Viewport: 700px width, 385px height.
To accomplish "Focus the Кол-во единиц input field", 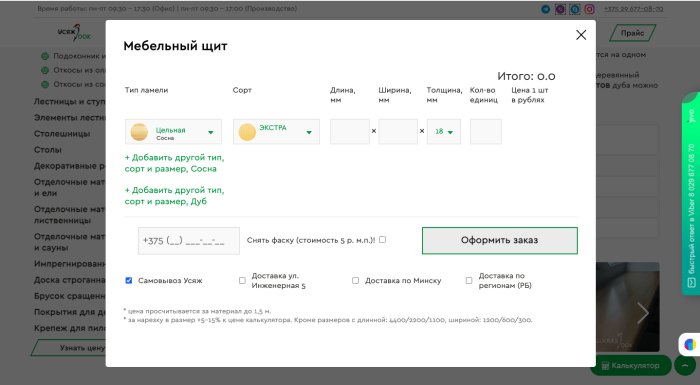I will (486, 132).
